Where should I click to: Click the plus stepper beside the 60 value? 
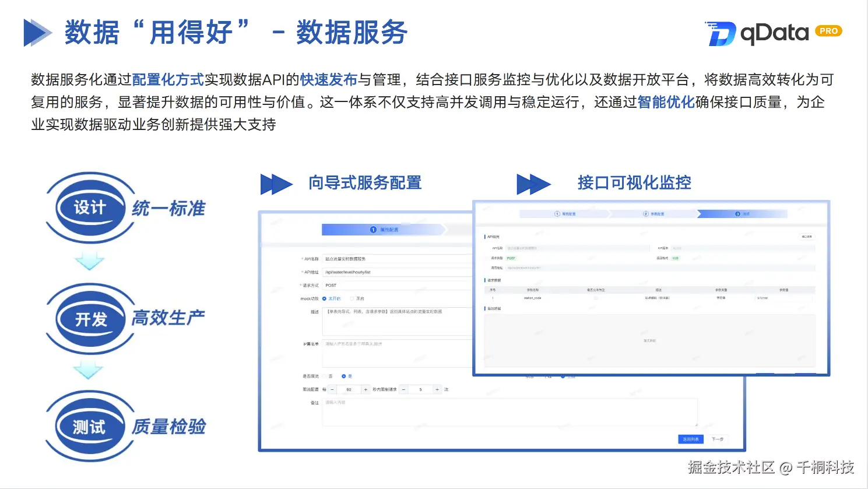click(366, 389)
